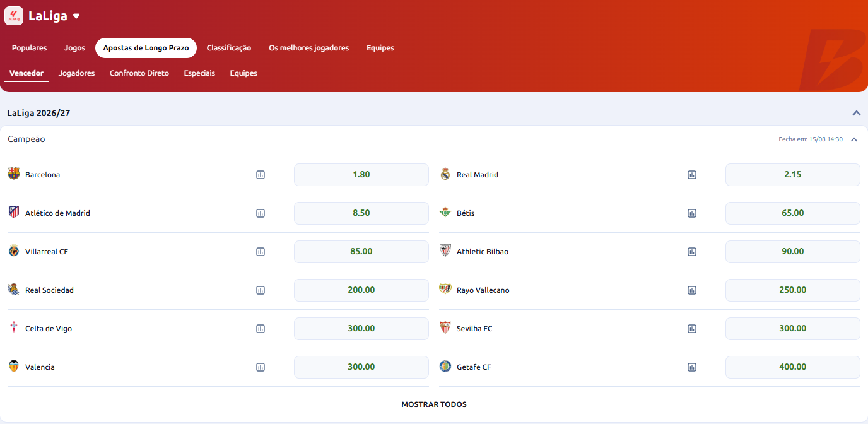Open statistics icon for Villarreal CF
Image resolution: width=868 pixels, height=424 pixels.
coord(261,252)
